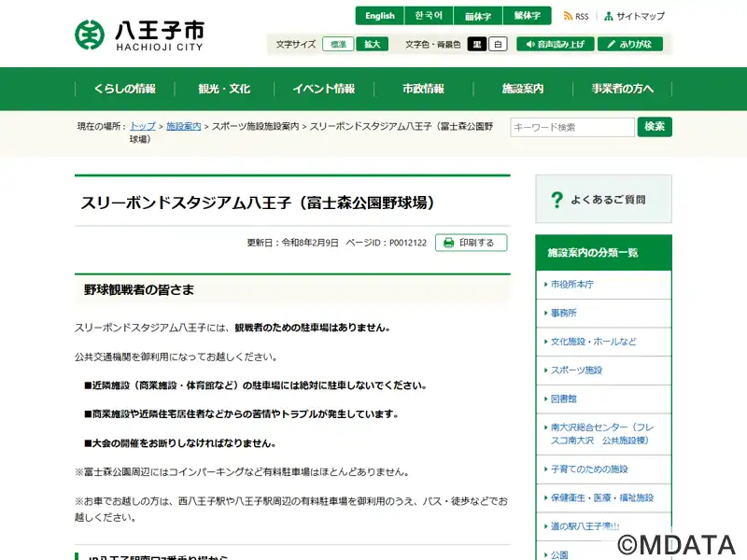Select 標準 text size option
The image size is (747, 560).
(338, 44)
